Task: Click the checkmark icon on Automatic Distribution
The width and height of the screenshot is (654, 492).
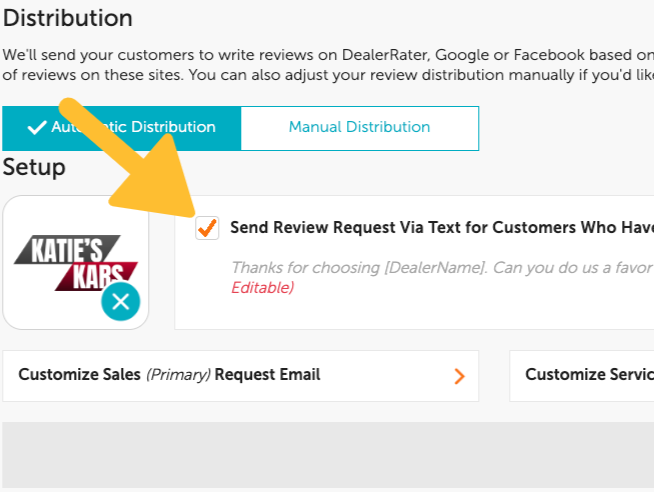Action: coord(37,127)
